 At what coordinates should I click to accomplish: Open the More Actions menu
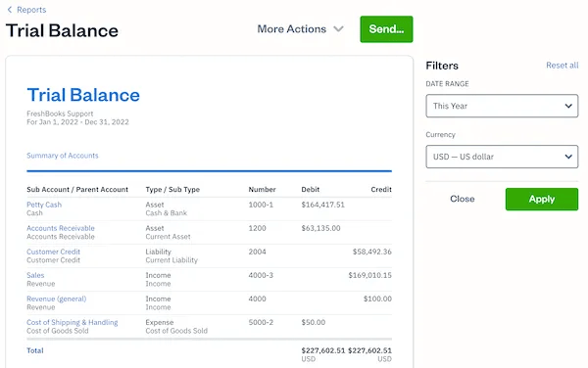[x=301, y=29]
